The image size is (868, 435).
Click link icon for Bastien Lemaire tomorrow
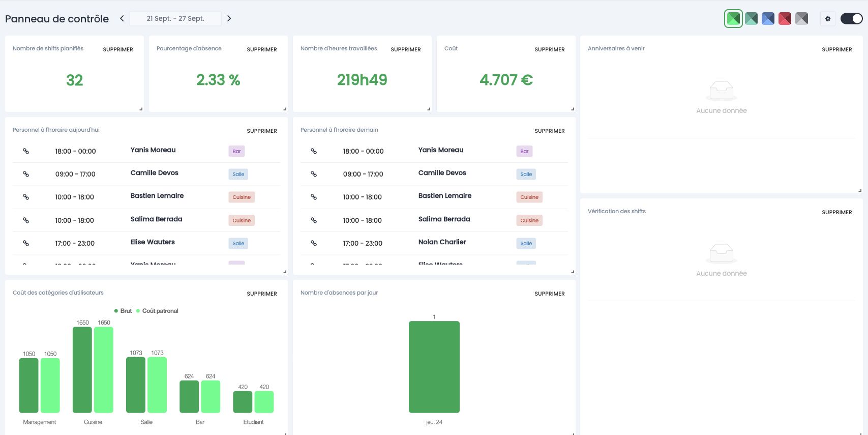(x=314, y=197)
